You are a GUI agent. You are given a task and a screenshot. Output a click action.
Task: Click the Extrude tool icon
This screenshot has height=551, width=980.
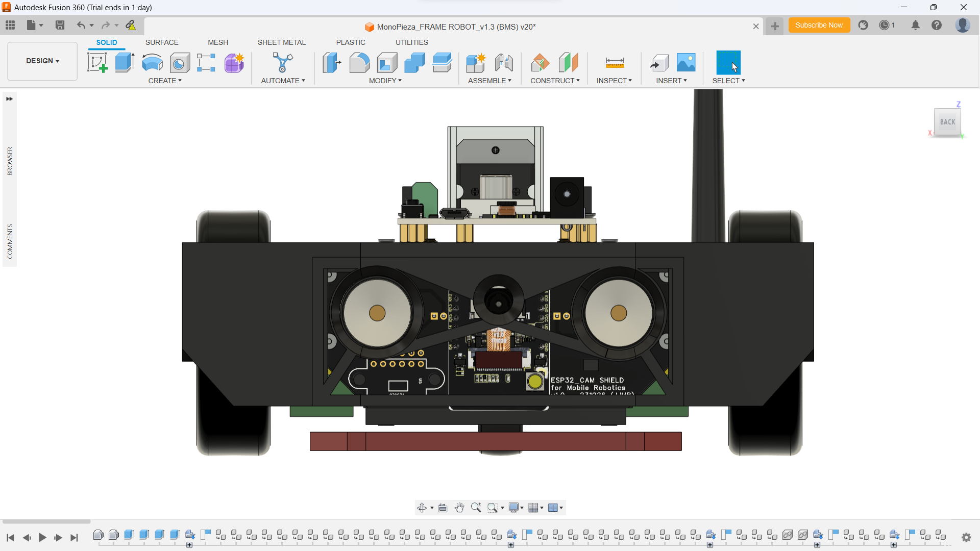pyautogui.click(x=125, y=63)
